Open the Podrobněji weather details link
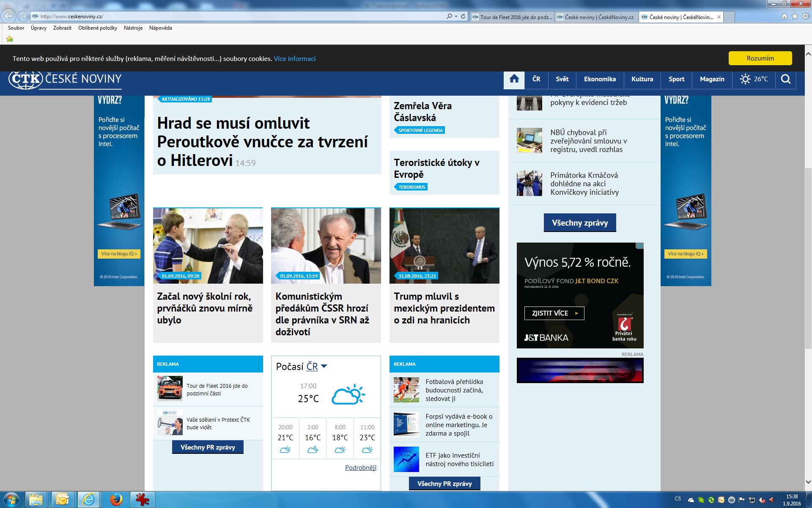812x508 pixels. point(361,468)
